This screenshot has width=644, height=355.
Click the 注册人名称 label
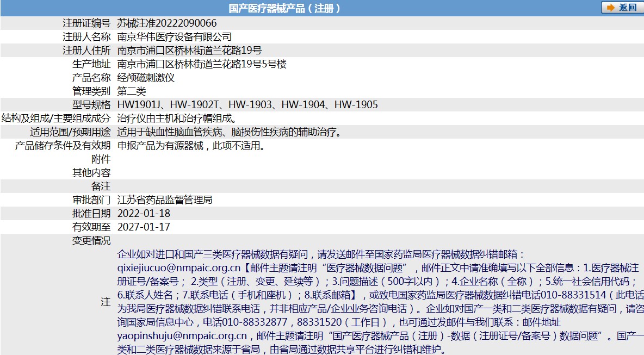(x=86, y=37)
